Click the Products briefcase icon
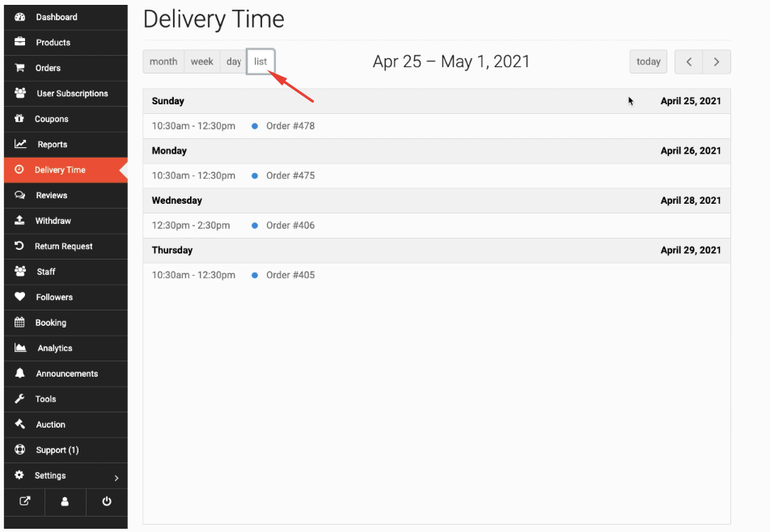The height and width of the screenshot is (532, 770). coord(19,42)
